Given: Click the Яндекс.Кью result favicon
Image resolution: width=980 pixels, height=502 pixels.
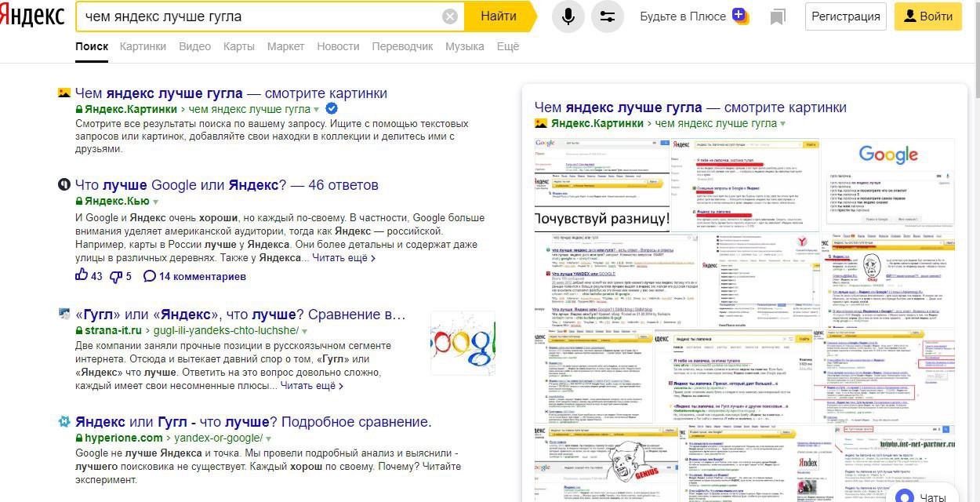Looking at the screenshot, I should [x=64, y=185].
